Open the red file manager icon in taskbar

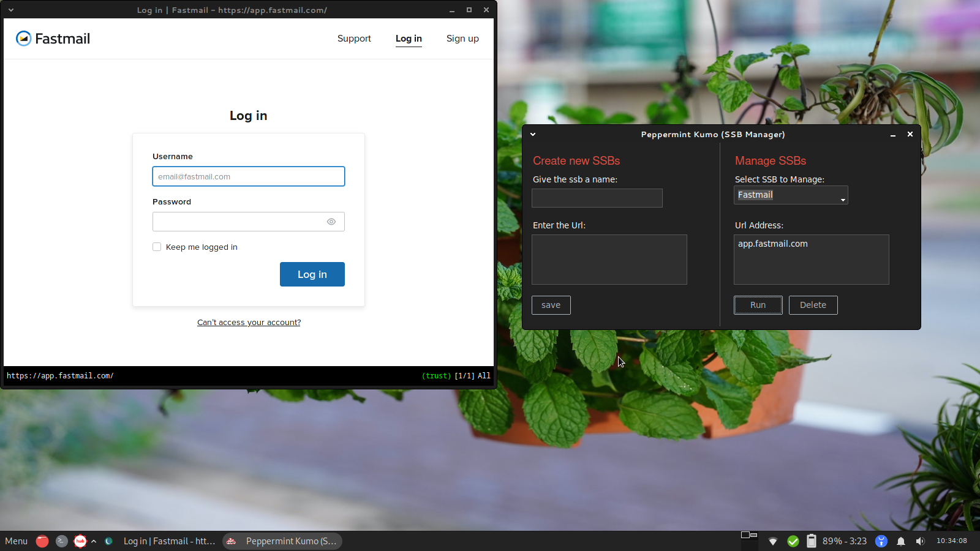click(42, 541)
